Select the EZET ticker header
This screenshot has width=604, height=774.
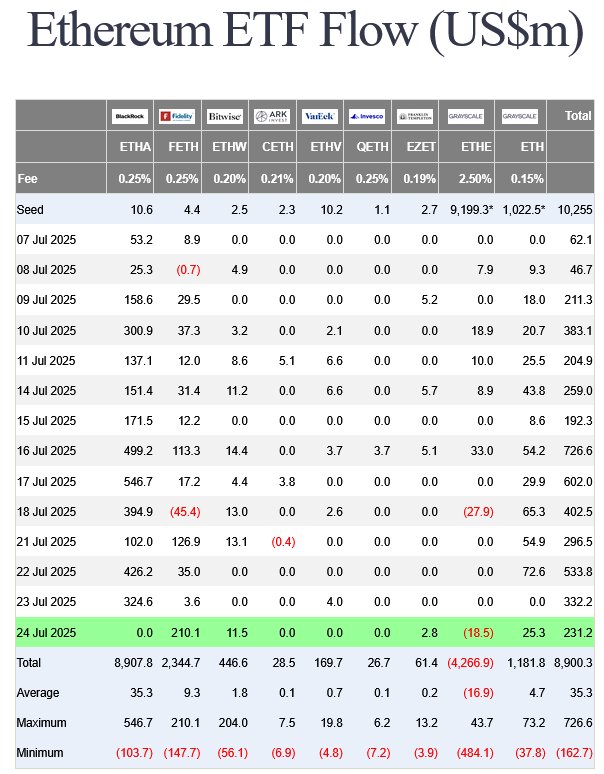421,147
